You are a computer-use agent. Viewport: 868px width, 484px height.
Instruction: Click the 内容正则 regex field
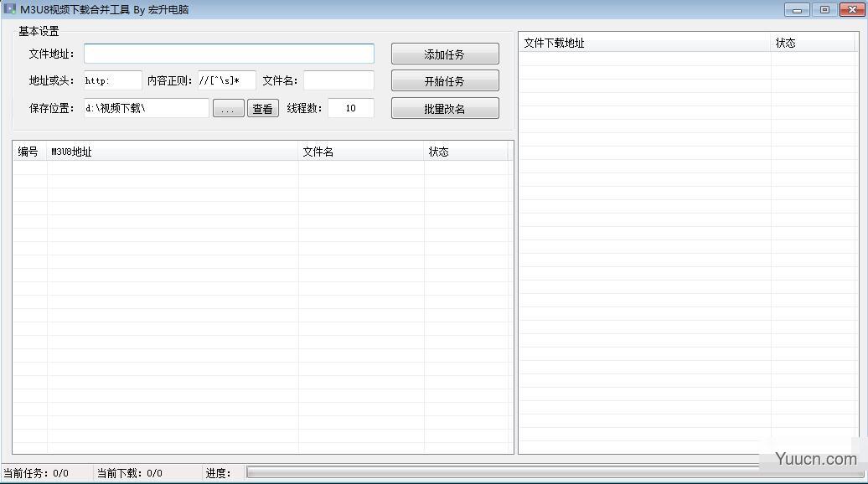pyautogui.click(x=227, y=80)
